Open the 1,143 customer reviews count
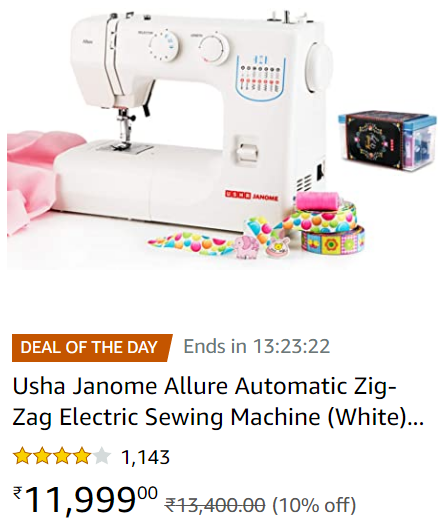Viewport: 441px width, 525px height. pos(145,457)
